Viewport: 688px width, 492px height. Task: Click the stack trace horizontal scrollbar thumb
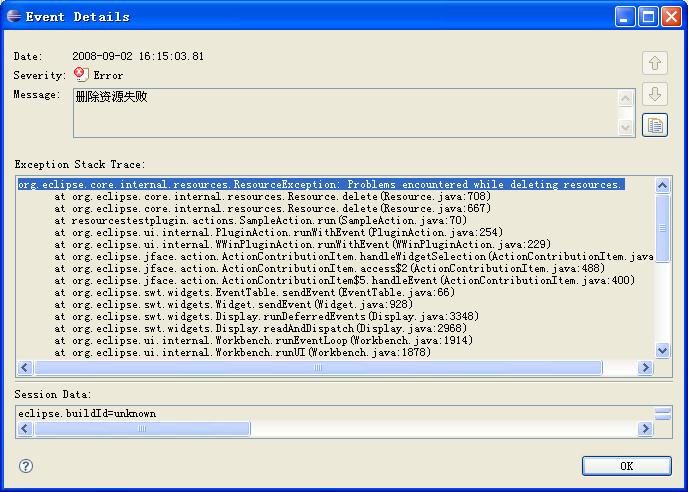click(319, 367)
